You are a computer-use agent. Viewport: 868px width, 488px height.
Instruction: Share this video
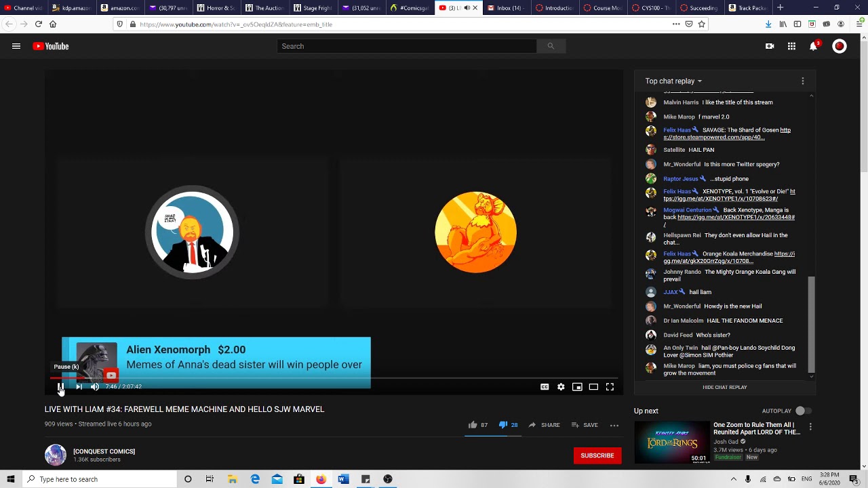pos(544,425)
